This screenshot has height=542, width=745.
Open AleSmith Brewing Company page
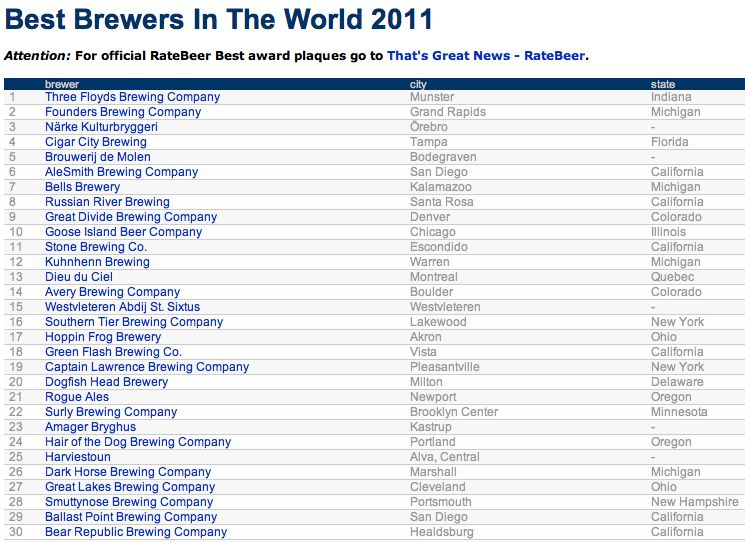pos(121,172)
